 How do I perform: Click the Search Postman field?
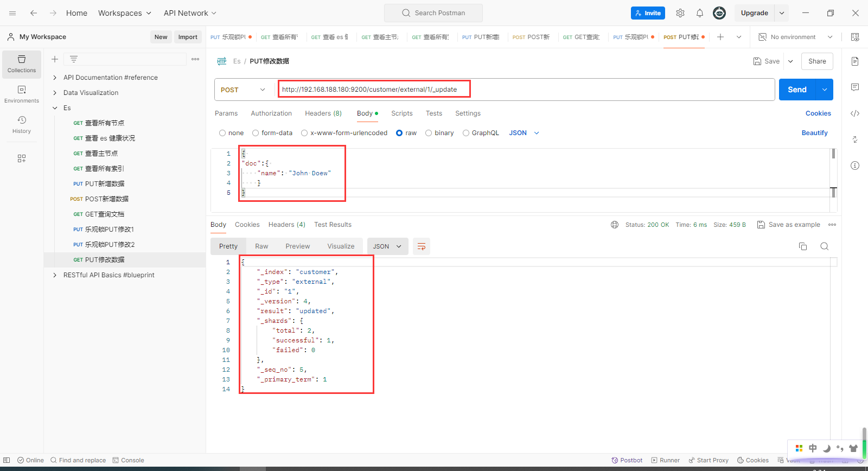tap(433, 13)
